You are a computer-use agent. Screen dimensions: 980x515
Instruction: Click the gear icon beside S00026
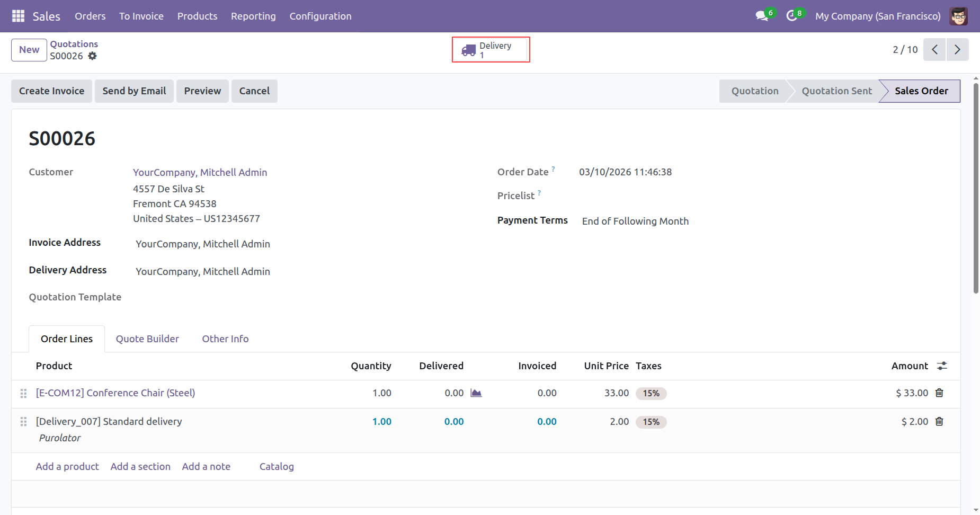[92, 56]
